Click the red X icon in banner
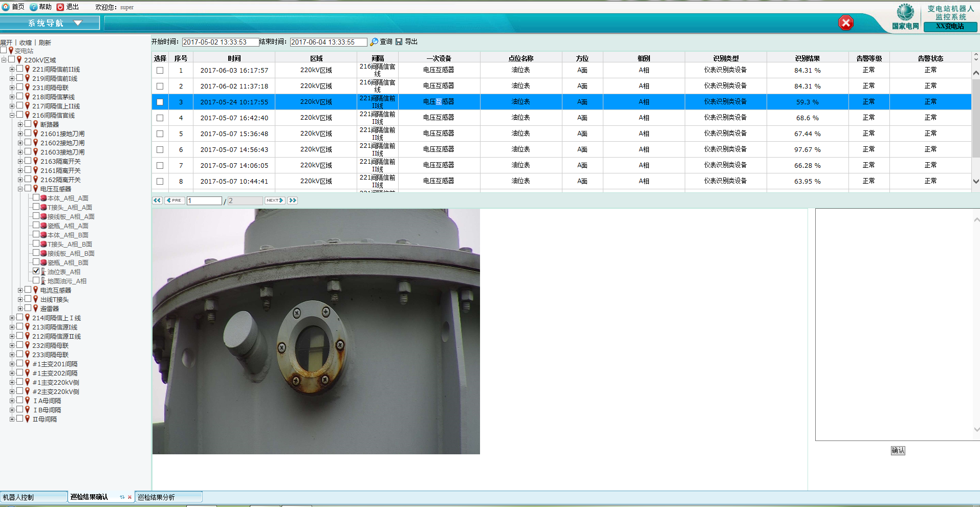The width and height of the screenshot is (980, 507). (845, 23)
